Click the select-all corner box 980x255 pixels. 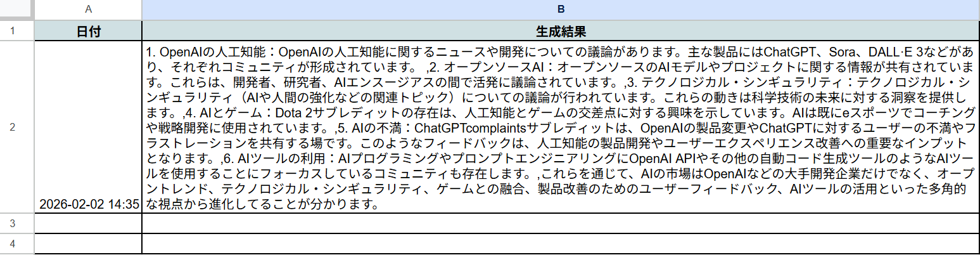[x=16, y=10]
